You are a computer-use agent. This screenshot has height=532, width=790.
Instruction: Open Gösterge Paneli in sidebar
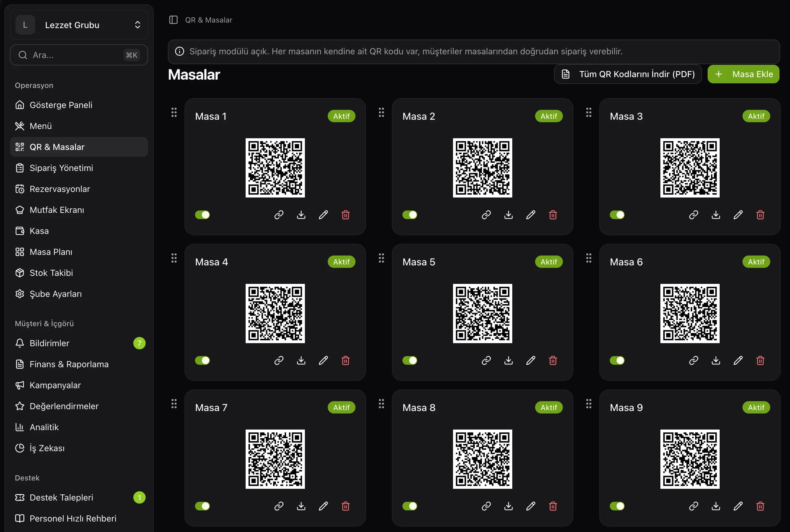(79, 105)
